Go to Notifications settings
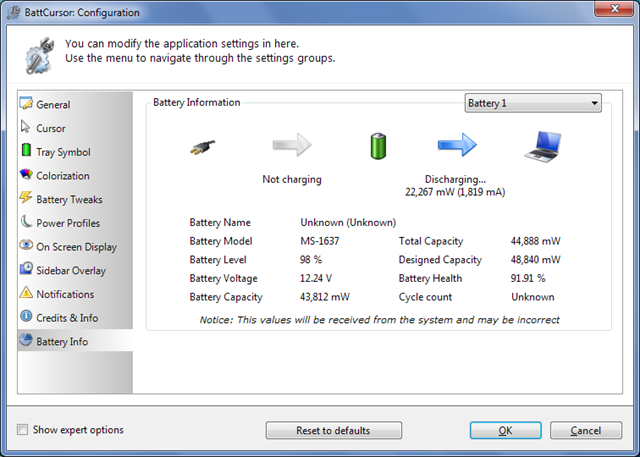This screenshot has width=640, height=457. (x=75, y=294)
